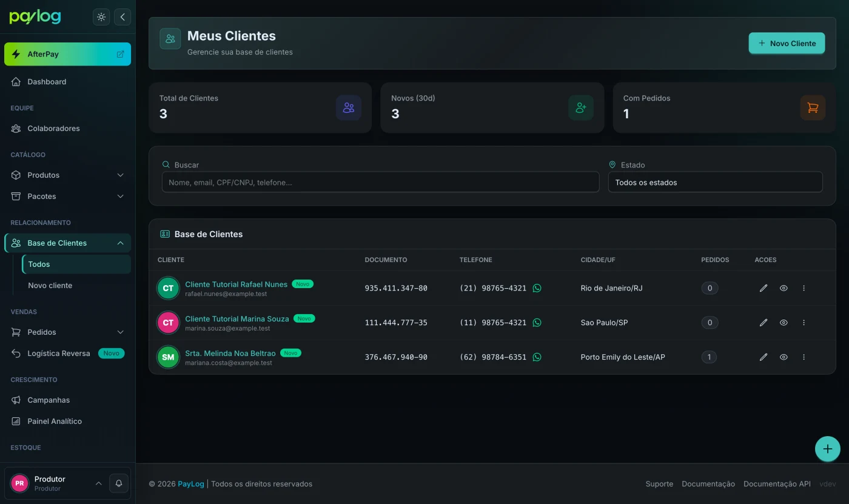View Melinda Noa Beltrao via eye icon
The height and width of the screenshot is (504, 849).
(x=784, y=357)
